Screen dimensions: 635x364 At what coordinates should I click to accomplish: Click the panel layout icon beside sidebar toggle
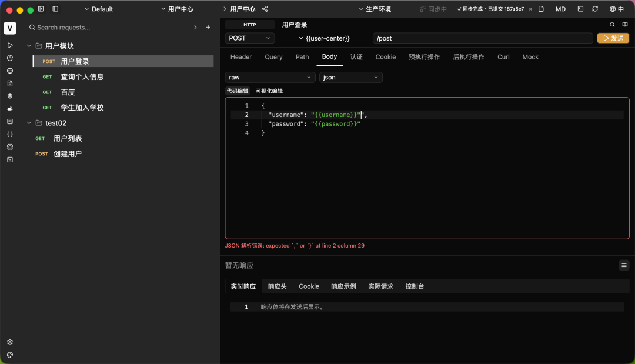point(55,9)
